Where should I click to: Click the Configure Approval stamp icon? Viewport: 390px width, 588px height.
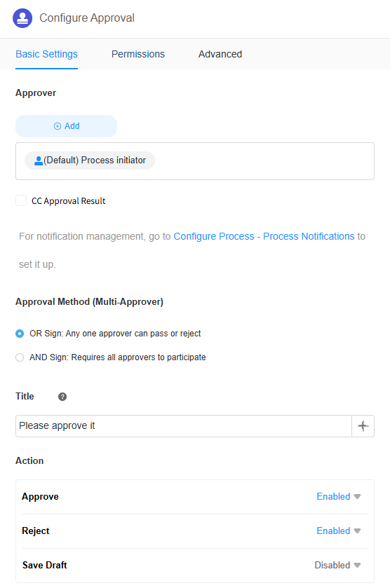[22, 18]
